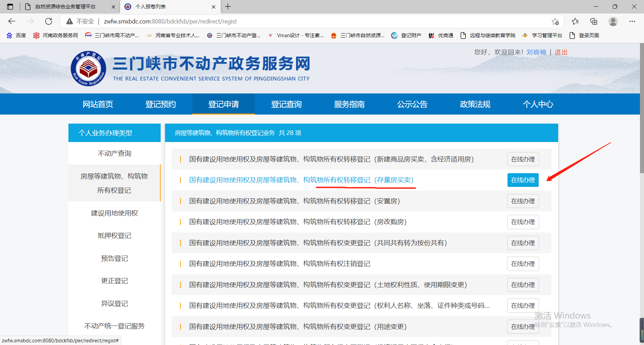This screenshot has height=345, width=644.
Task: Open the favorites list icon
Action: coord(575,21)
